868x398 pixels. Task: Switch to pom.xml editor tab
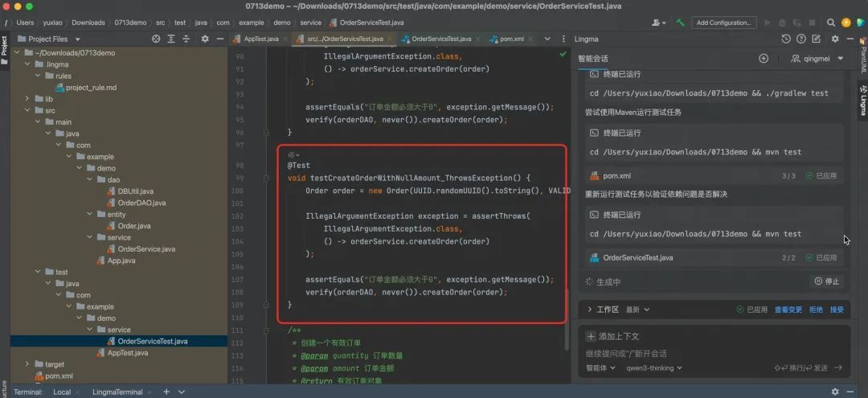coord(511,39)
